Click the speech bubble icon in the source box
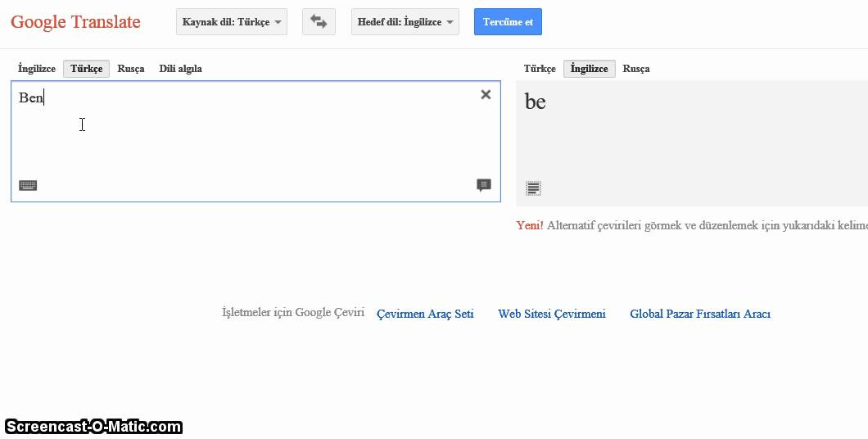 (484, 185)
